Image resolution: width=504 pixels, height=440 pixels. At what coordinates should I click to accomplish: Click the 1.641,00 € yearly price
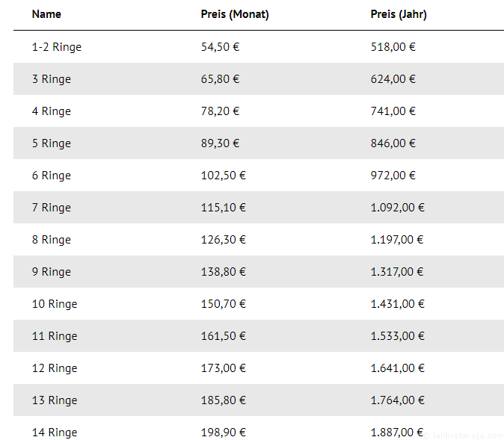[x=398, y=368]
